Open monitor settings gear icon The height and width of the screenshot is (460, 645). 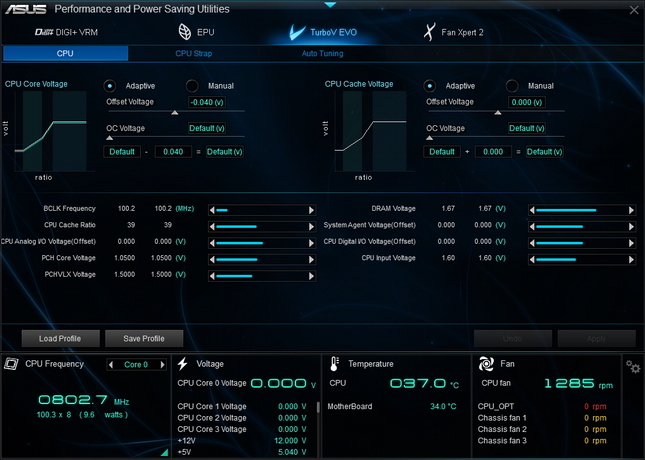click(x=633, y=366)
